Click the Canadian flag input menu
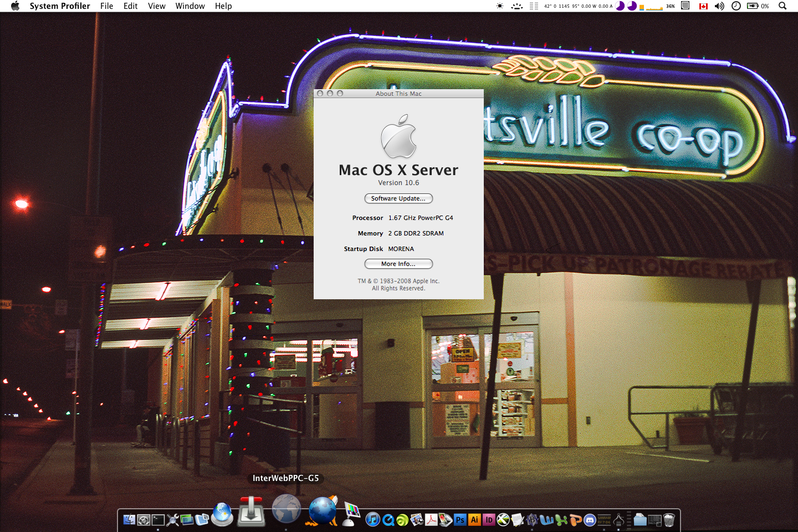 coord(703,6)
